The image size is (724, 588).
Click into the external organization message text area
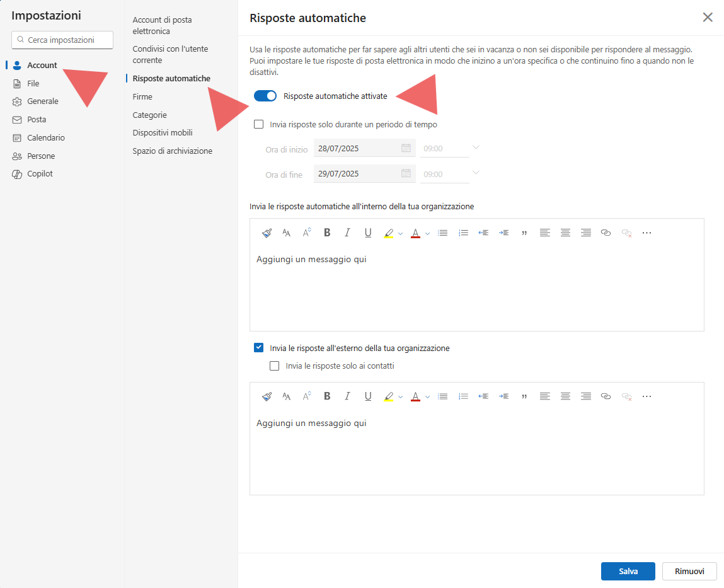pyautogui.click(x=476, y=453)
